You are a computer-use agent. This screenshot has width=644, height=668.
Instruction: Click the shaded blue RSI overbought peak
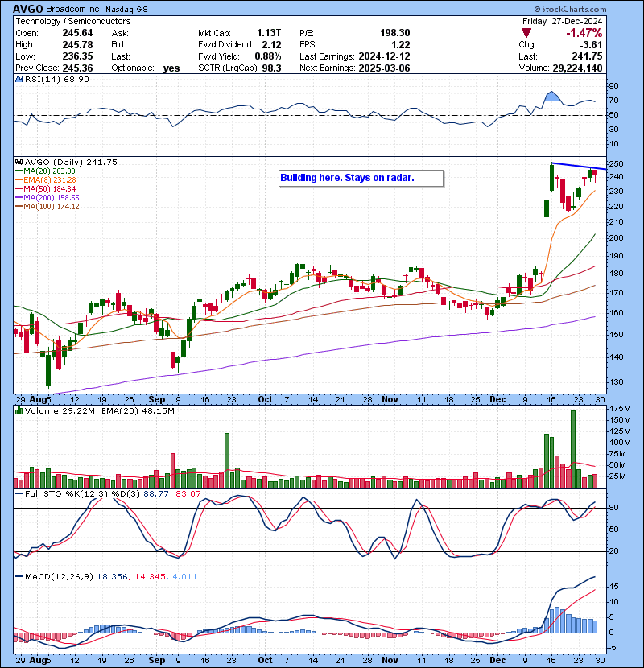pos(552,97)
